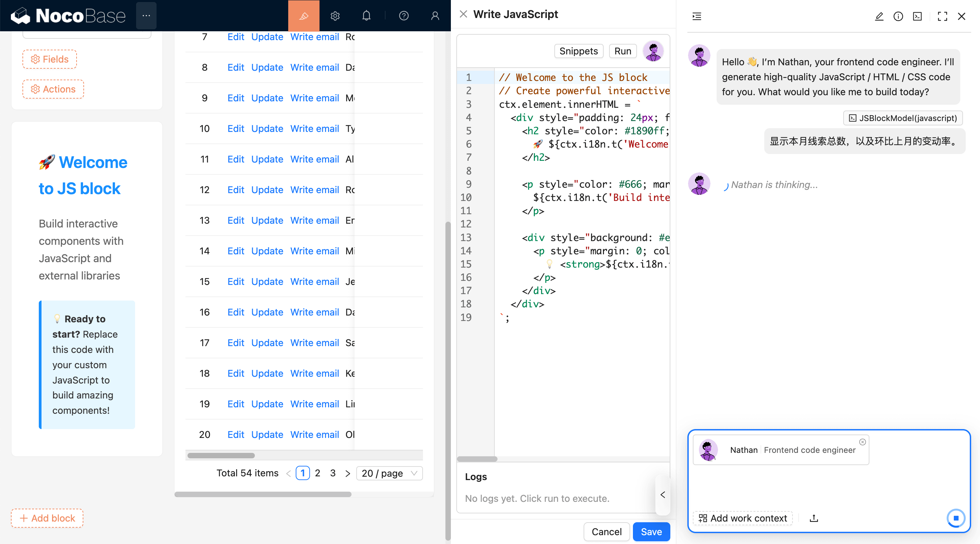Expand chat panel to fullscreen
This screenshot has height=544, width=980.
[x=942, y=16]
